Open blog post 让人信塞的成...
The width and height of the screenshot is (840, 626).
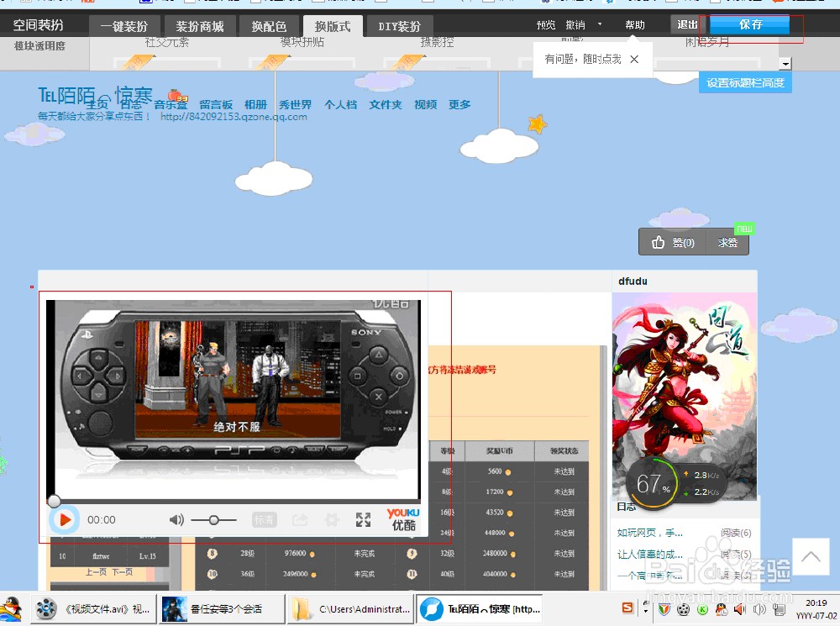[x=650, y=555]
